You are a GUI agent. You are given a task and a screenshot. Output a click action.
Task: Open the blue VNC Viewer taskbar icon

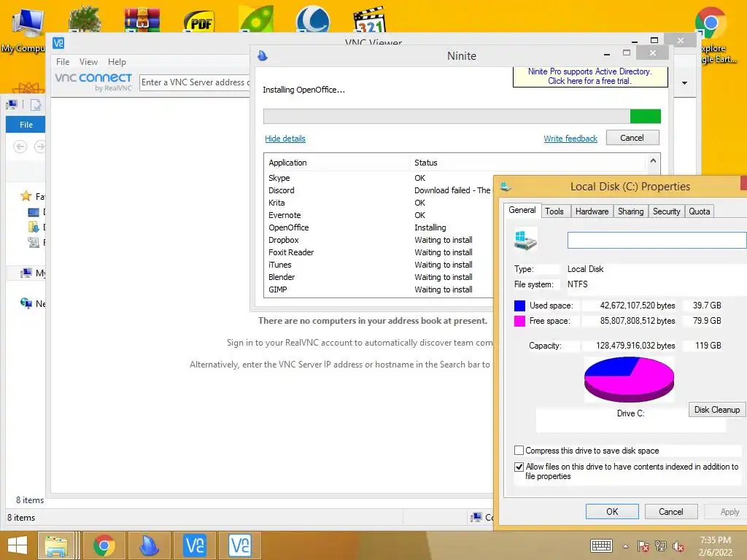(195, 545)
